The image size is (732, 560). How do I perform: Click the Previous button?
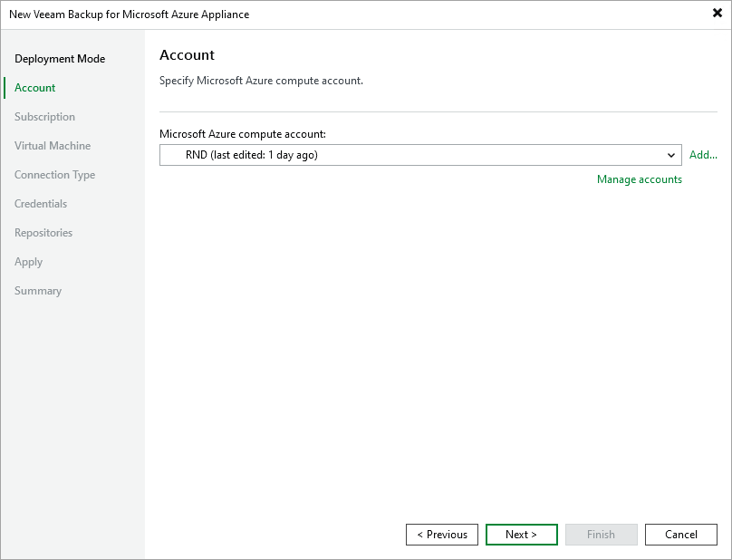[441, 535]
